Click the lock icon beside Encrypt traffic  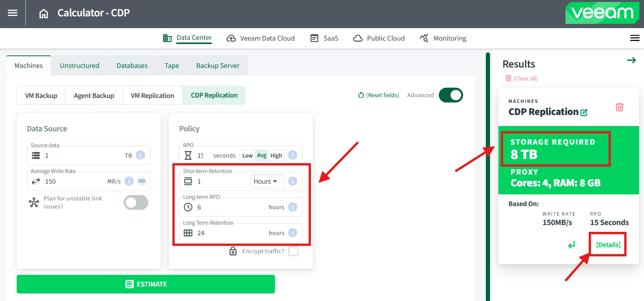click(x=233, y=251)
